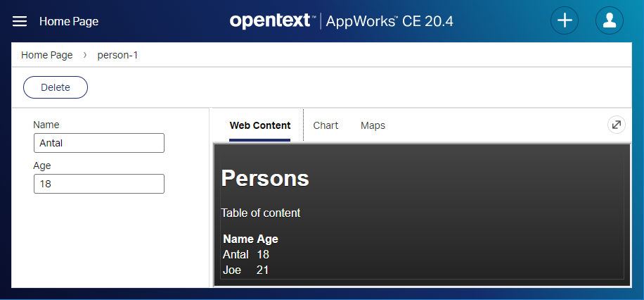Click the person-1 breadcrumb item
The height and width of the screenshot is (300, 644).
point(117,55)
